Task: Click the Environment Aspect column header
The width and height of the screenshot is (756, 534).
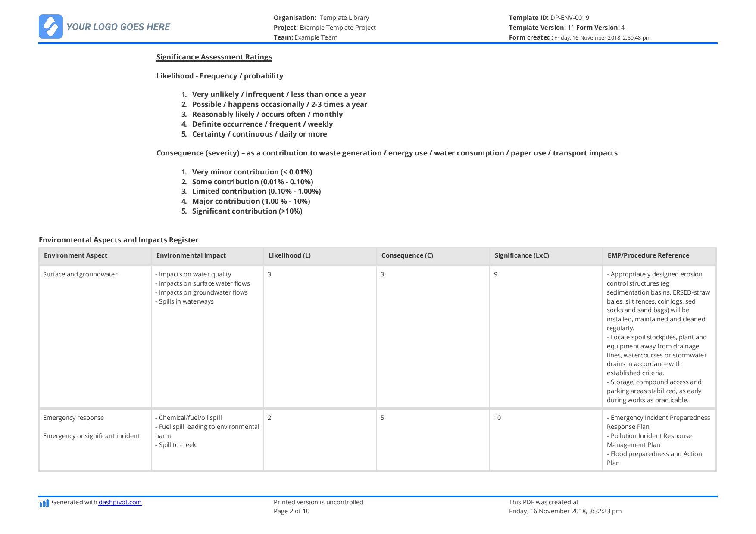Action: tap(75, 255)
